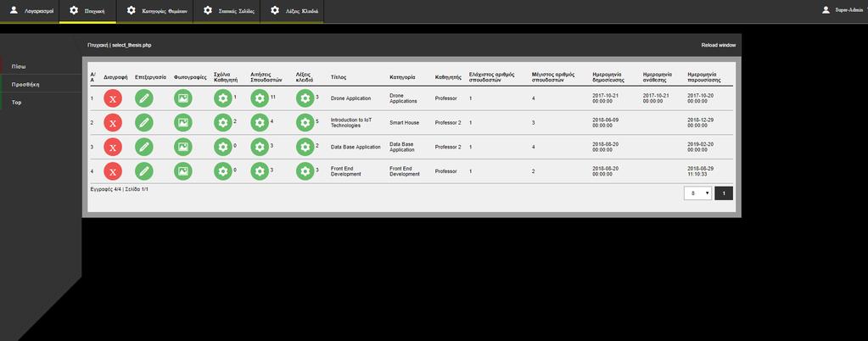Open keywords gear for Front End Development
Viewport: 868px width, 341px height.
(x=305, y=171)
